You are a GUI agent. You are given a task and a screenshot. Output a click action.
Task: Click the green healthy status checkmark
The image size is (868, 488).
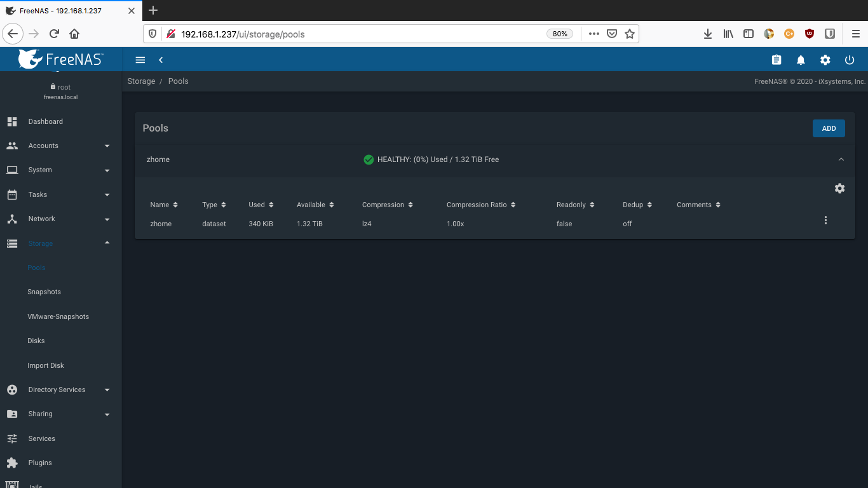click(369, 159)
